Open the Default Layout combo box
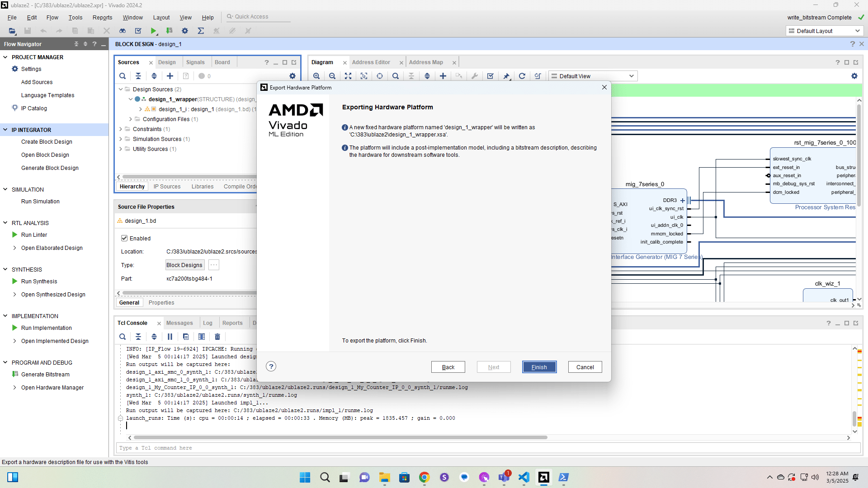The width and height of the screenshot is (868, 488). click(x=824, y=31)
